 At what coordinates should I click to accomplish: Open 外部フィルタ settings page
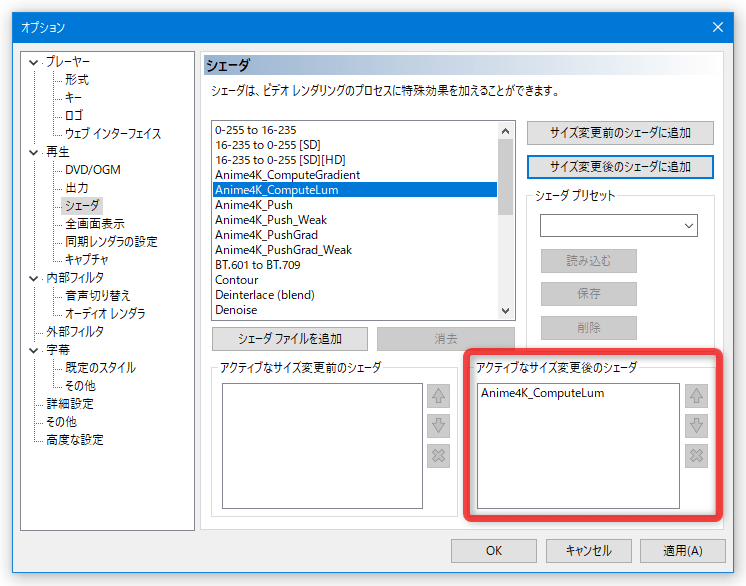(75, 332)
